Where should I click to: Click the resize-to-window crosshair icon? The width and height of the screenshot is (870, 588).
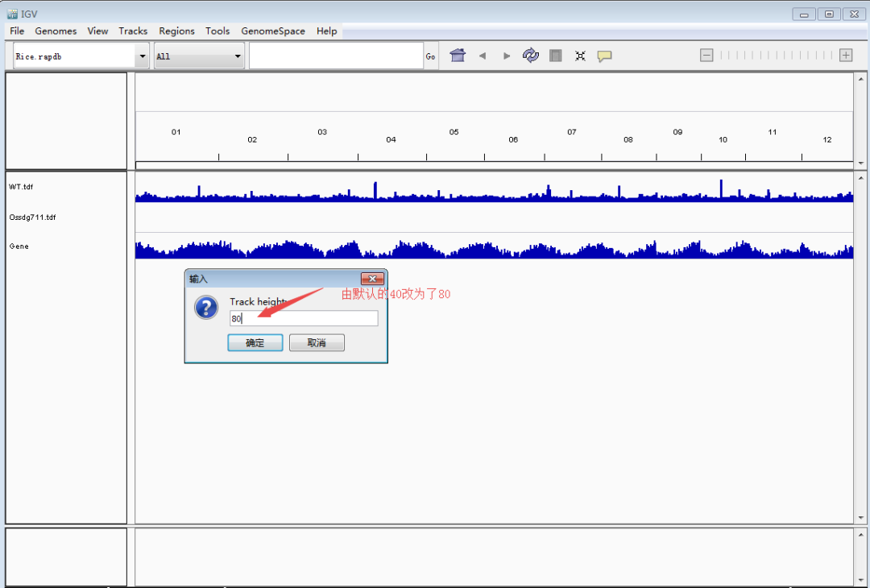[580, 55]
